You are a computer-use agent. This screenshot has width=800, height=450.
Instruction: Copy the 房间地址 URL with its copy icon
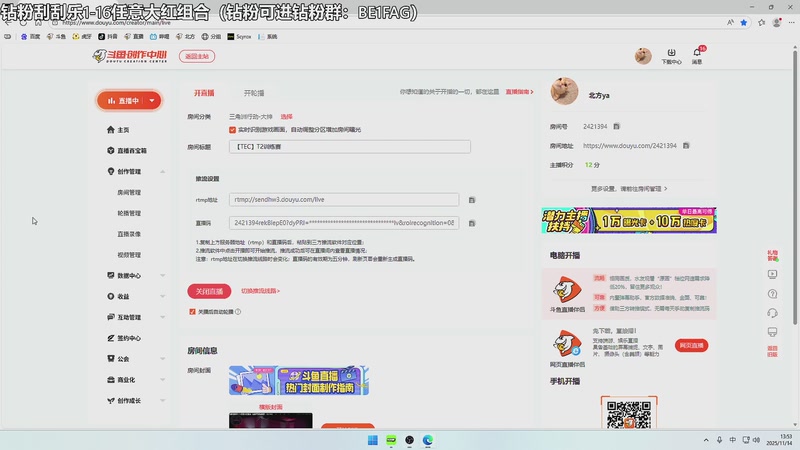(686, 145)
